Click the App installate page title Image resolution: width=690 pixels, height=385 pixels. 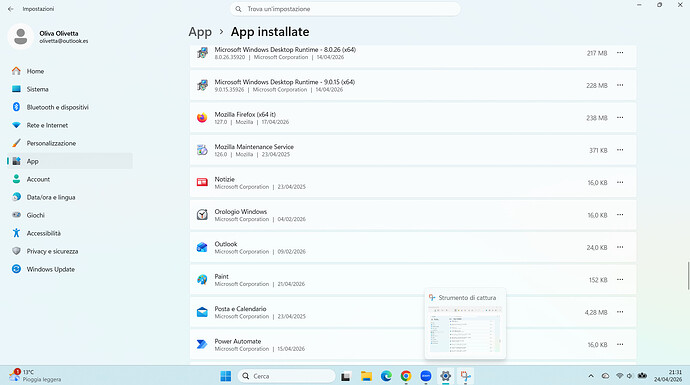tap(270, 32)
